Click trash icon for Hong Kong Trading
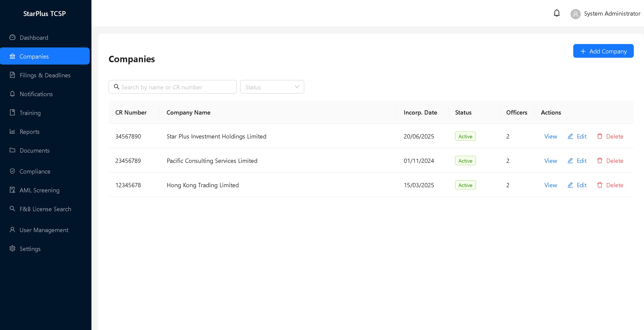 pos(600,185)
